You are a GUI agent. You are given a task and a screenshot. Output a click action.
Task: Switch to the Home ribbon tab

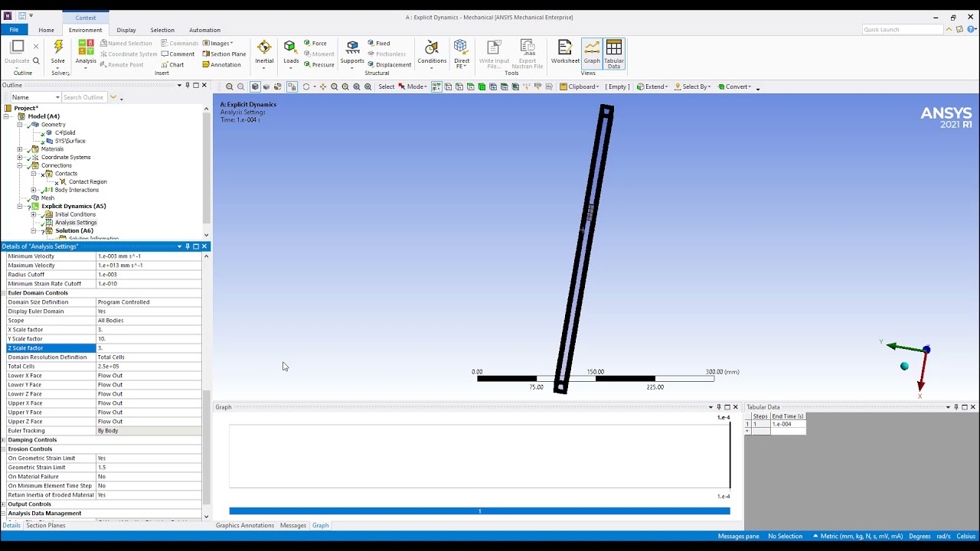coord(46,30)
